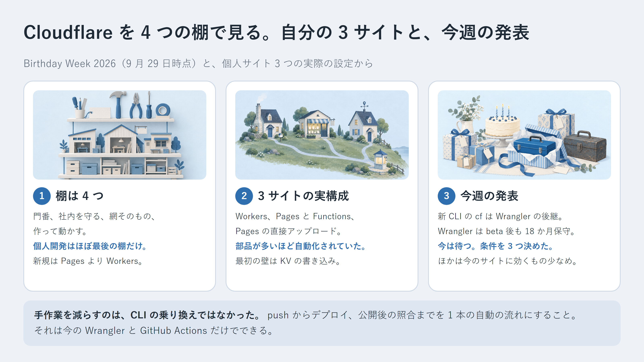Click the number 1 circle badge

(x=42, y=196)
